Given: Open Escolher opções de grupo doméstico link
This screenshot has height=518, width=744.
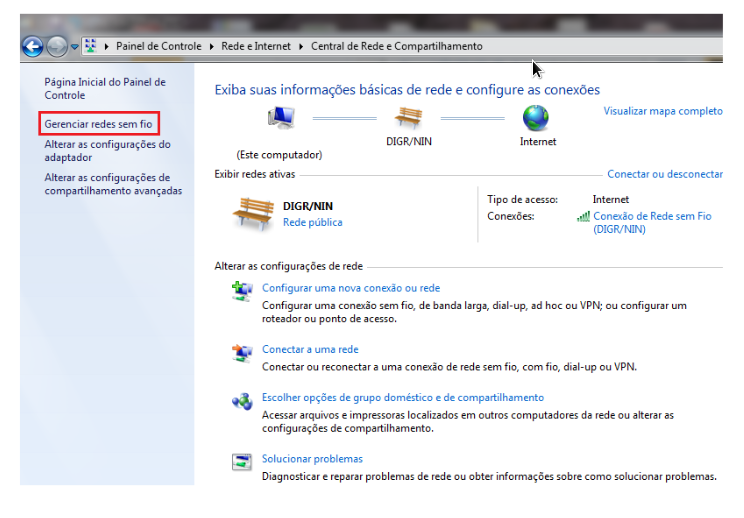Looking at the screenshot, I should coord(403,398).
